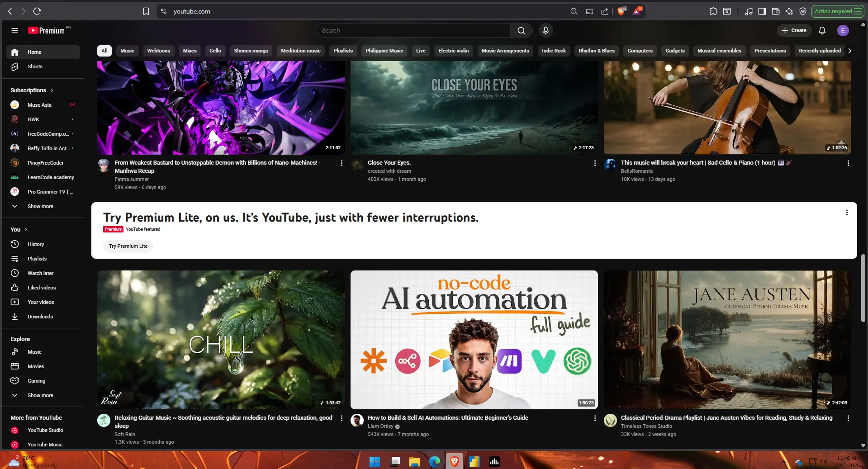The image size is (868, 469).
Task: Open weather widget in taskbar
Action: 33,461
